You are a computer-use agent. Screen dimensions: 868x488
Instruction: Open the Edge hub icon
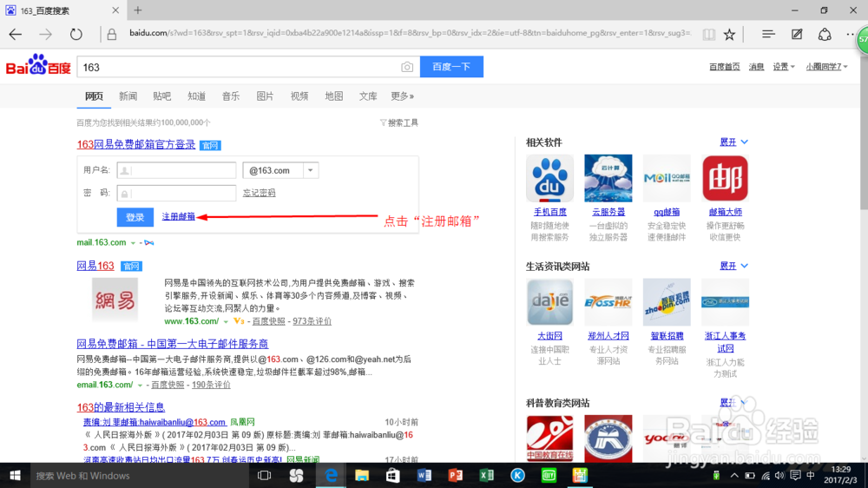[x=768, y=35]
